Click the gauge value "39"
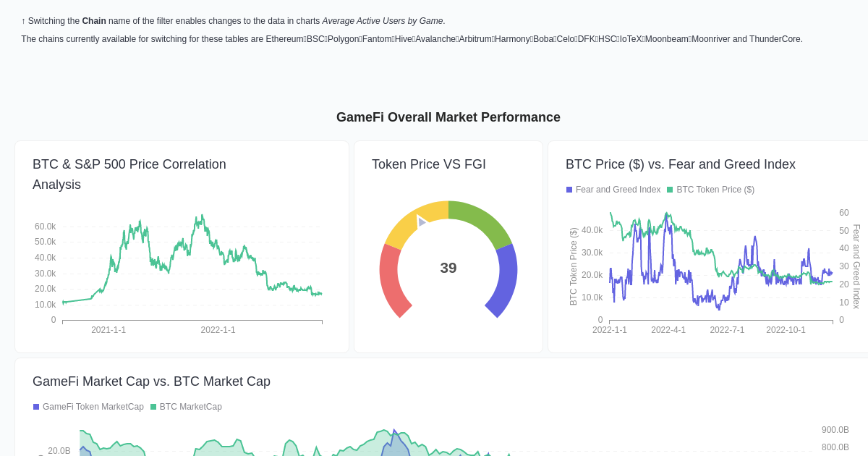 click(448, 268)
